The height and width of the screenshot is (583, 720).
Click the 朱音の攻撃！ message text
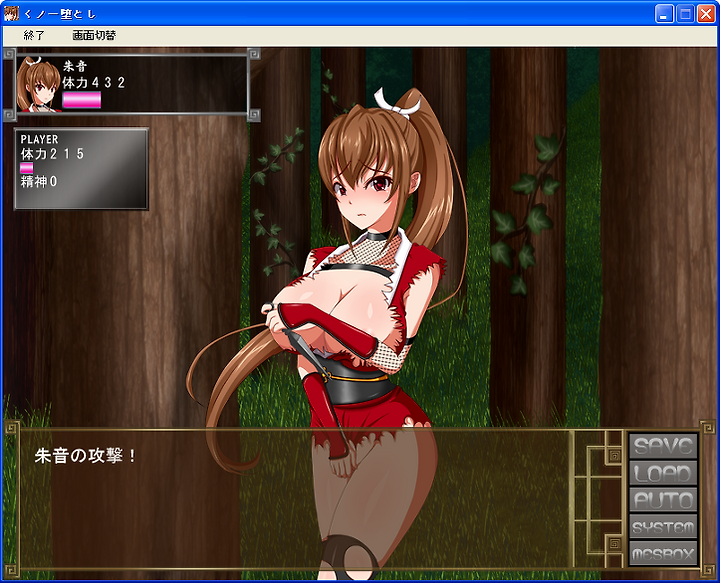[x=85, y=456]
